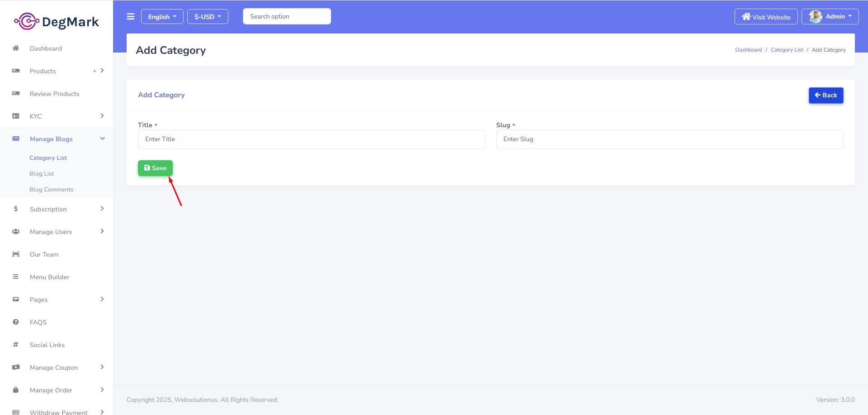Collapse the Manage Blogs menu

(x=102, y=139)
